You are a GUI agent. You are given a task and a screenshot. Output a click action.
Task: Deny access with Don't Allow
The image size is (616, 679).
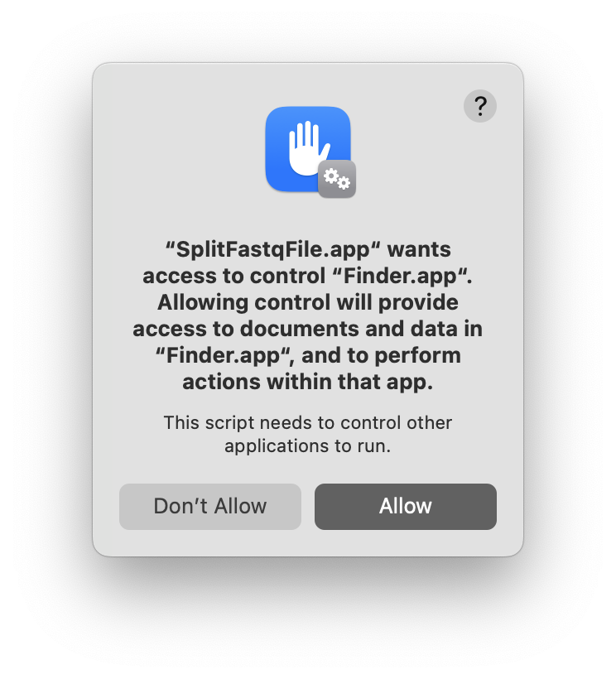210,506
